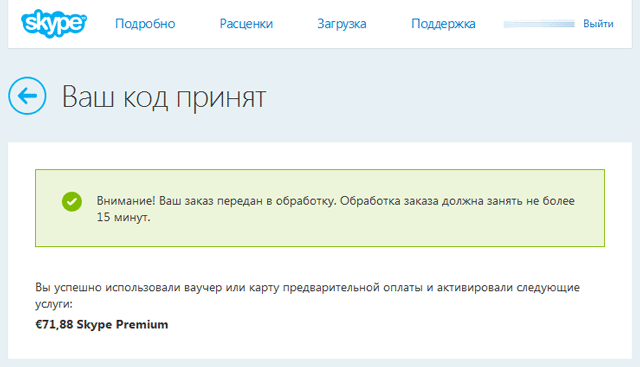Click the green checkmark success icon
Viewport: 640px width, 367px height.
(x=72, y=202)
